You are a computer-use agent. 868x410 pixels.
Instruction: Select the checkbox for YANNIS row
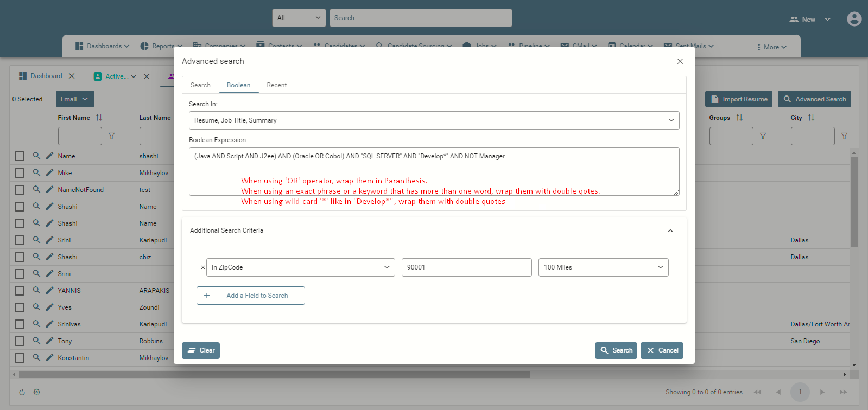[x=20, y=291]
